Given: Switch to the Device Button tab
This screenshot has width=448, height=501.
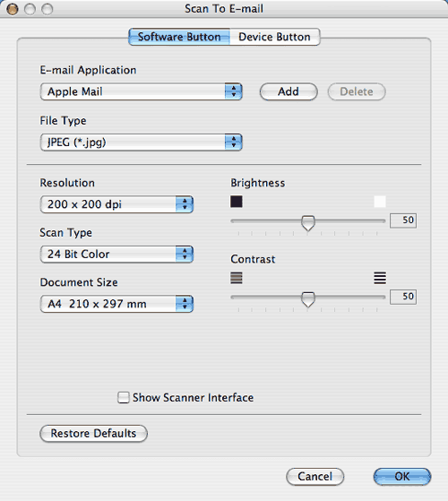Looking at the screenshot, I should coord(274,37).
